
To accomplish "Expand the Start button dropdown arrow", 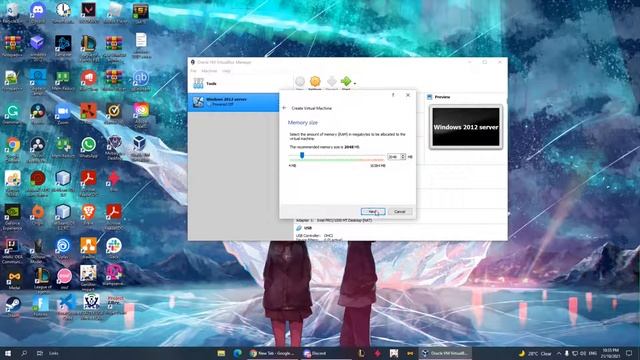I will point(355,83).
